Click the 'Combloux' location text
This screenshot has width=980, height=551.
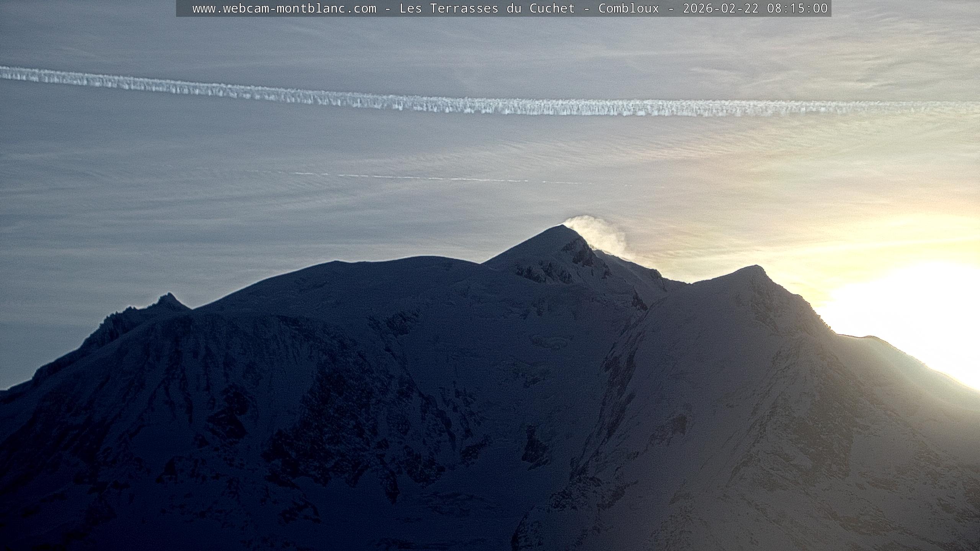coord(629,8)
